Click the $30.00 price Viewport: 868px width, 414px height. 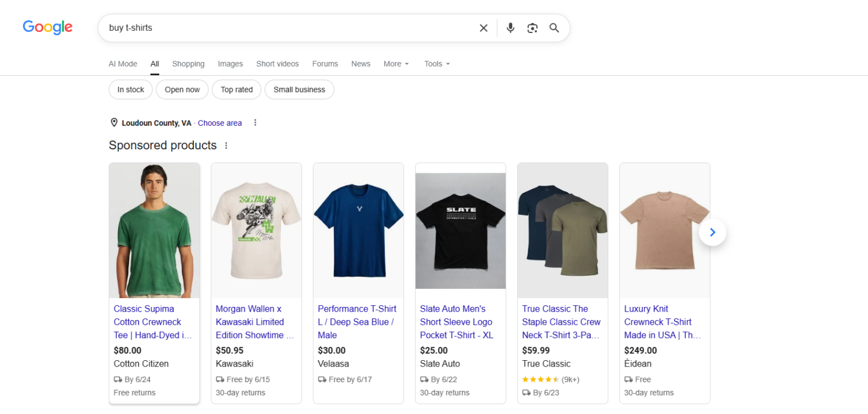pyautogui.click(x=332, y=350)
